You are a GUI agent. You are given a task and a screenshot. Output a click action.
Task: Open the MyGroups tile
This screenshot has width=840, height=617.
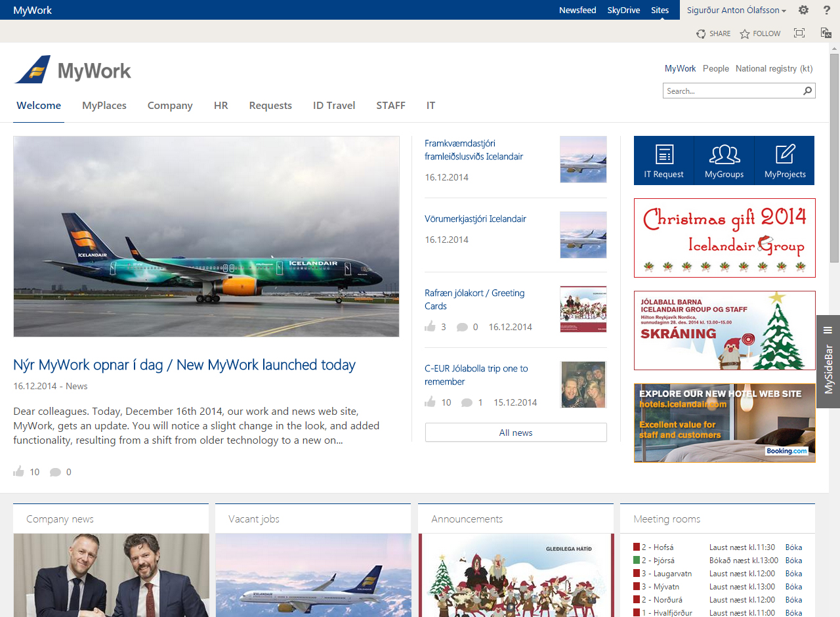click(x=724, y=161)
